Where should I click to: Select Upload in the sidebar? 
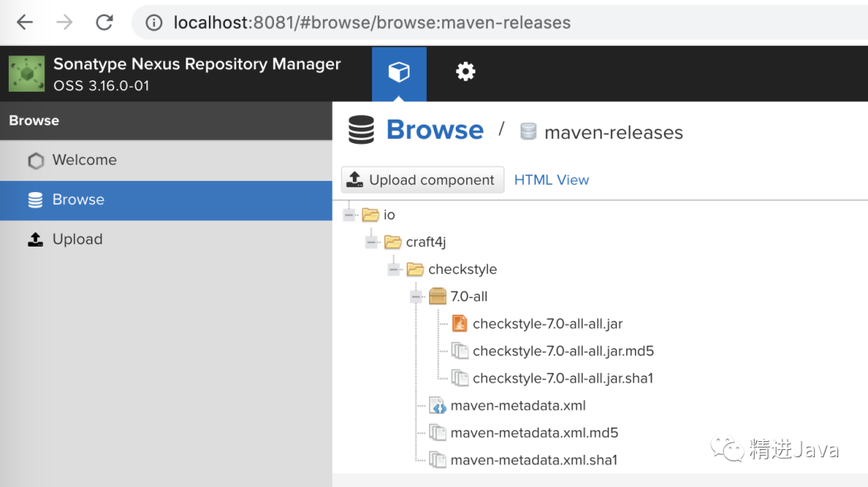(x=77, y=239)
